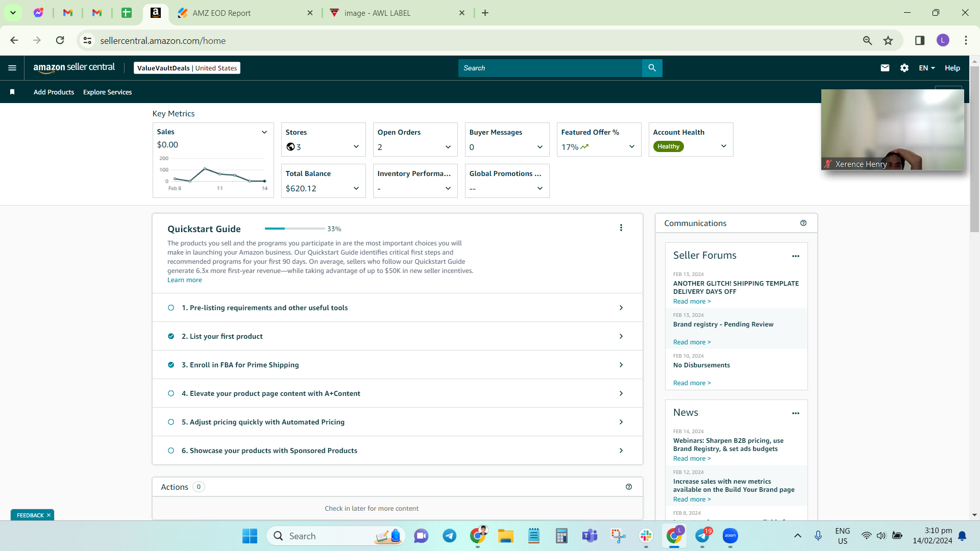Open Slack from the taskbar
This screenshot has width=980, height=551.
pos(646,536)
